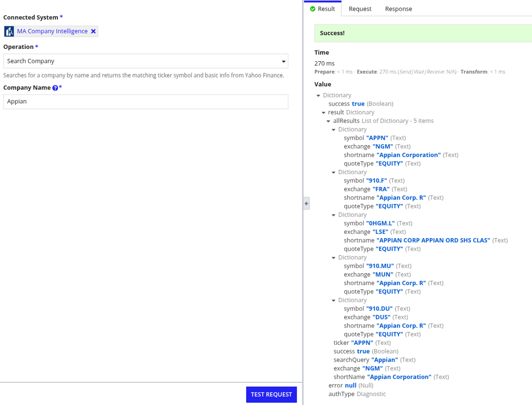Open the Operation dropdown
The image size is (532, 405).
146,61
